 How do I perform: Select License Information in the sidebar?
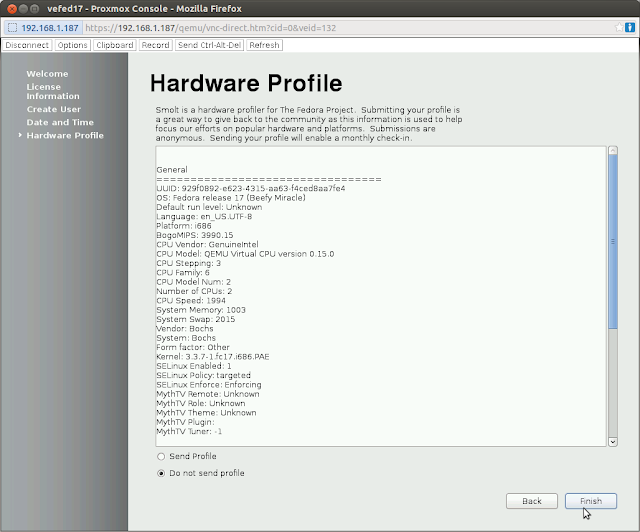(53, 91)
